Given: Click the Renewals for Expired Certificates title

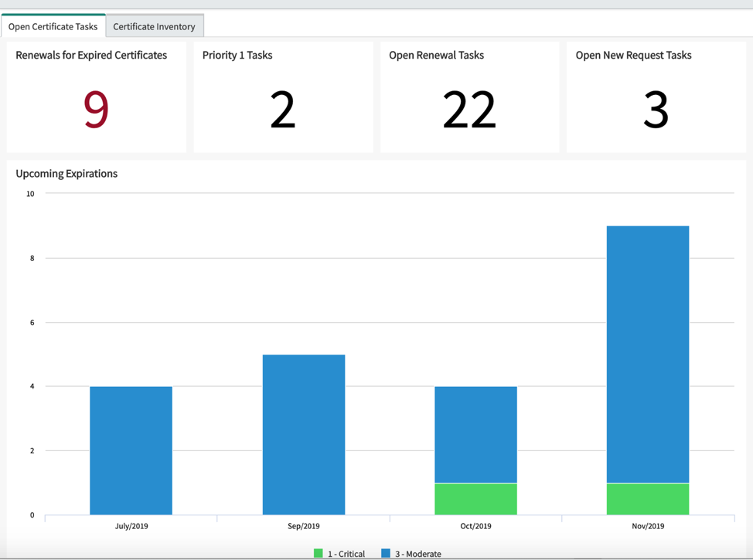Looking at the screenshot, I should click(x=91, y=55).
